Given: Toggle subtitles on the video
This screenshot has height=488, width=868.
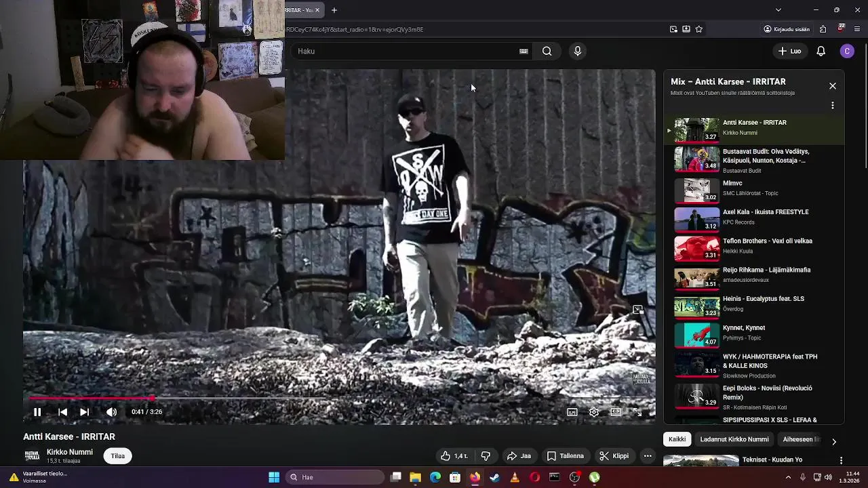Looking at the screenshot, I should [x=572, y=412].
